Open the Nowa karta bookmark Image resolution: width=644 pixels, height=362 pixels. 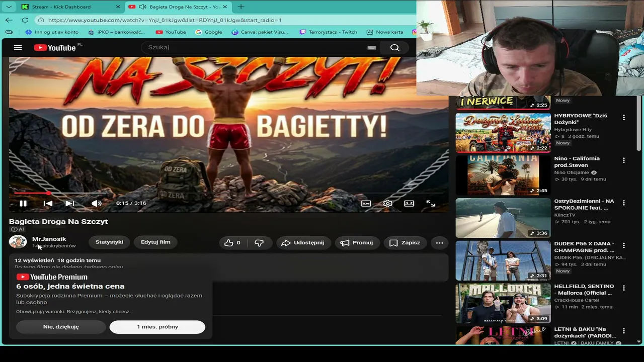(x=385, y=32)
